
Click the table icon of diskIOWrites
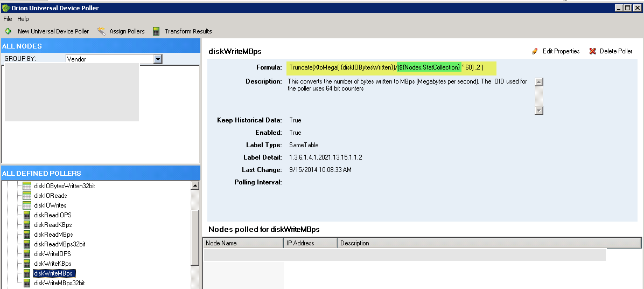[x=27, y=205]
